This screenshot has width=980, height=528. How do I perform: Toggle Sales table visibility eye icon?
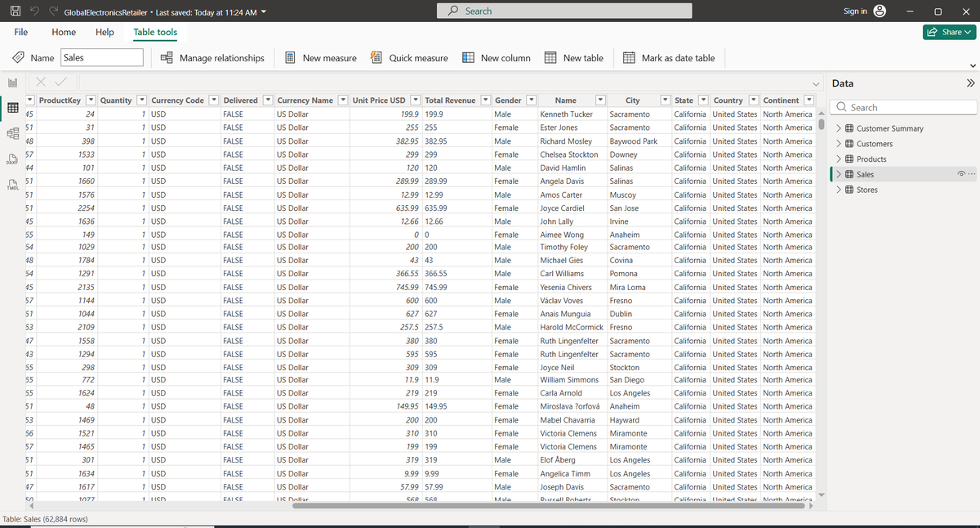(961, 174)
